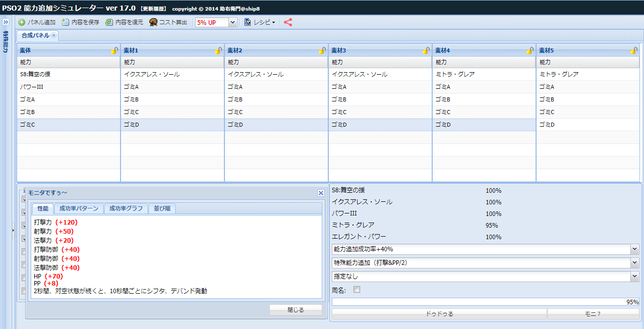This screenshot has height=329, width=644.
Task: Select ミトラ・グレア in 素材5 column
Action: [588, 74]
